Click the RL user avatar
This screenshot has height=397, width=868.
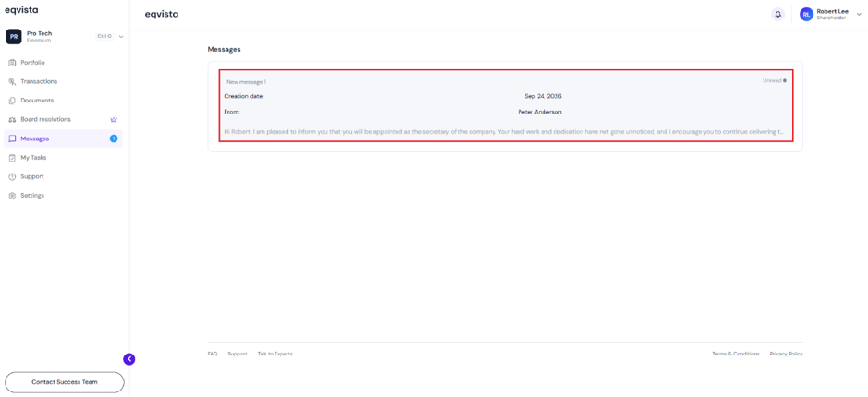coord(807,15)
